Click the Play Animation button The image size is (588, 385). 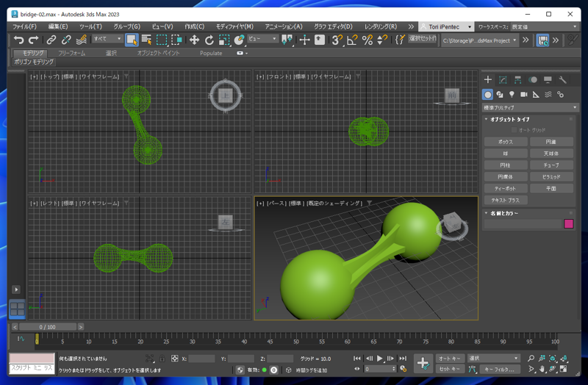[x=380, y=359]
